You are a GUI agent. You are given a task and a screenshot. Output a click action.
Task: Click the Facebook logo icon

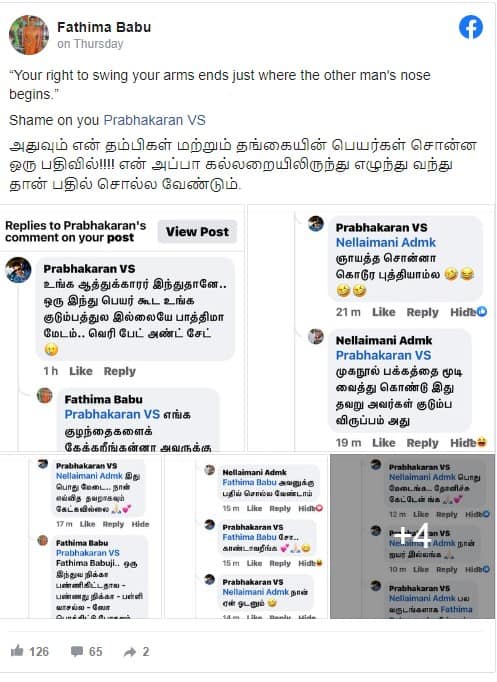[470, 27]
